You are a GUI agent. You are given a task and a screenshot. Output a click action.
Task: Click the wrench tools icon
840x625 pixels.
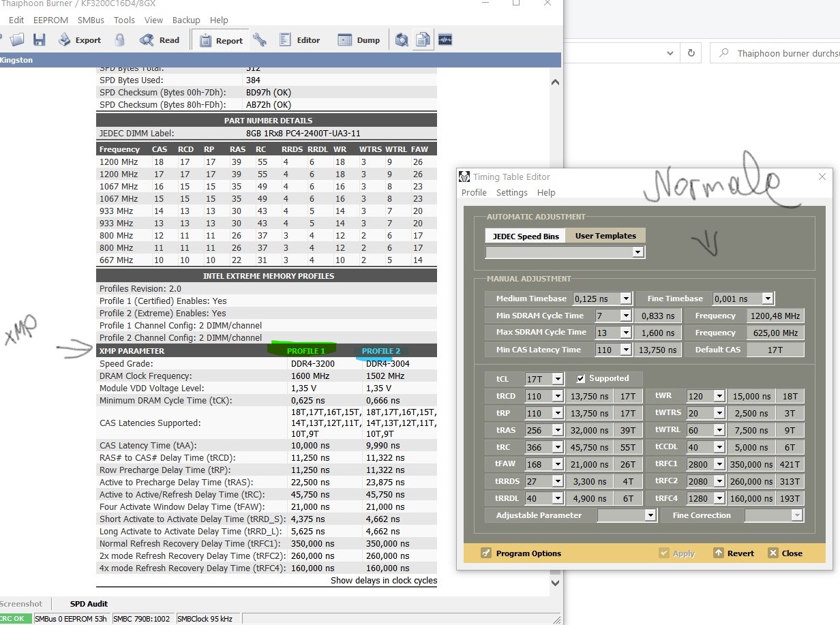point(260,40)
